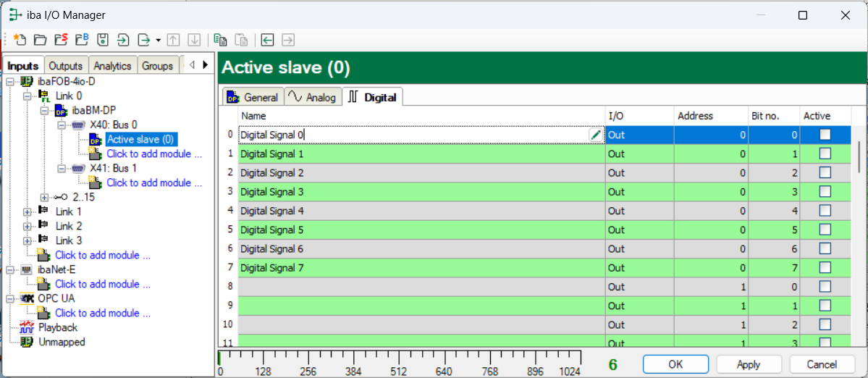This screenshot has width=868, height=378.
Task: Click the Active slave (0) DP icon
Action: (x=96, y=140)
